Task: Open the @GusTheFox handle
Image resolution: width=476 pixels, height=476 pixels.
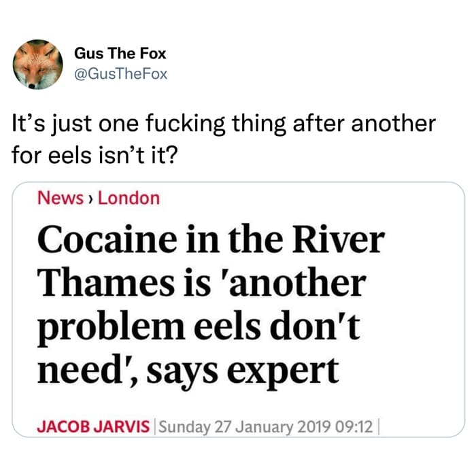Action: 121,74
